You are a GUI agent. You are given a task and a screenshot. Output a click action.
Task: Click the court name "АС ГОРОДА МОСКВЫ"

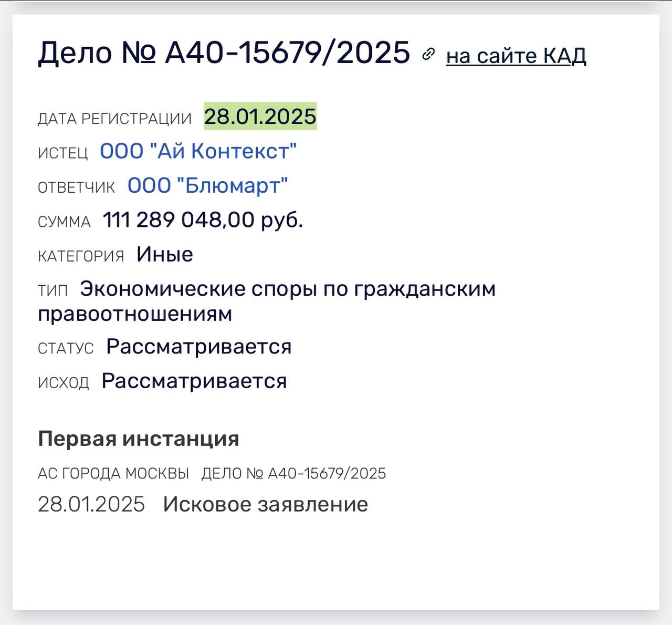[113, 474]
